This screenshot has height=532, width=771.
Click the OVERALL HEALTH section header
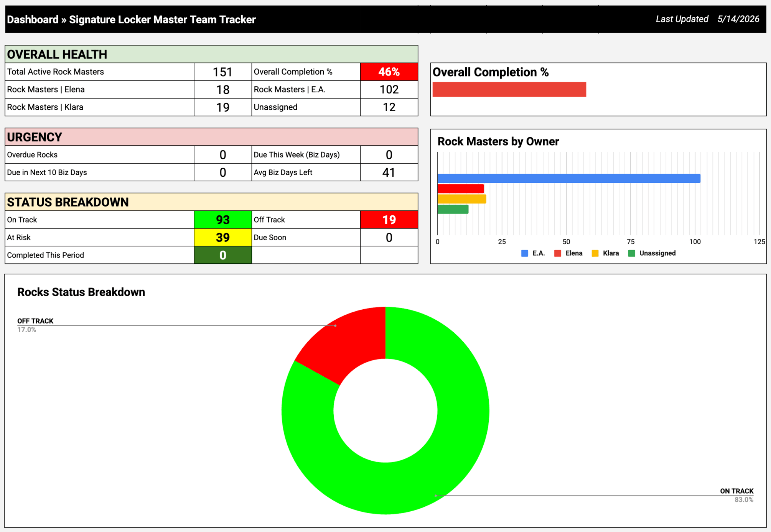211,54
